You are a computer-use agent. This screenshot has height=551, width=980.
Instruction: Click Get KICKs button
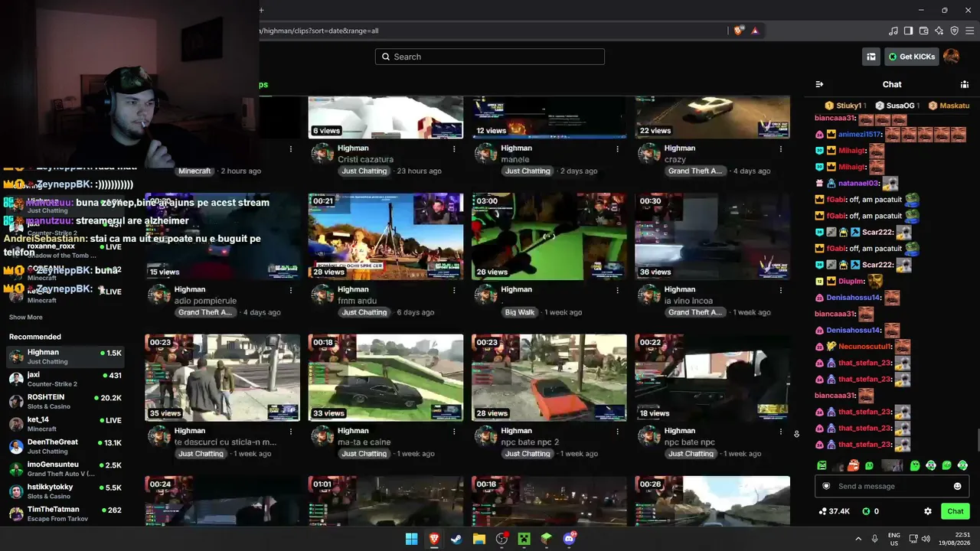coord(911,57)
